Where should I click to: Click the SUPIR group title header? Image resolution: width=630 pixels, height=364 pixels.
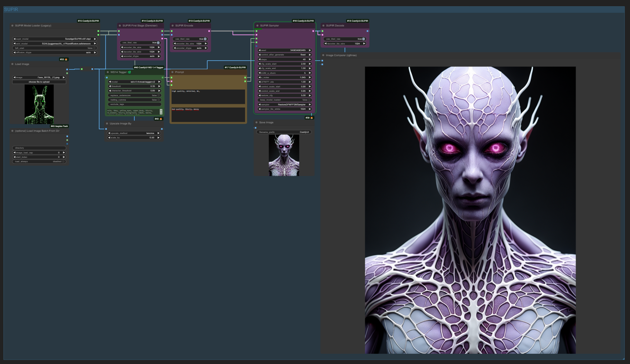click(11, 10)
